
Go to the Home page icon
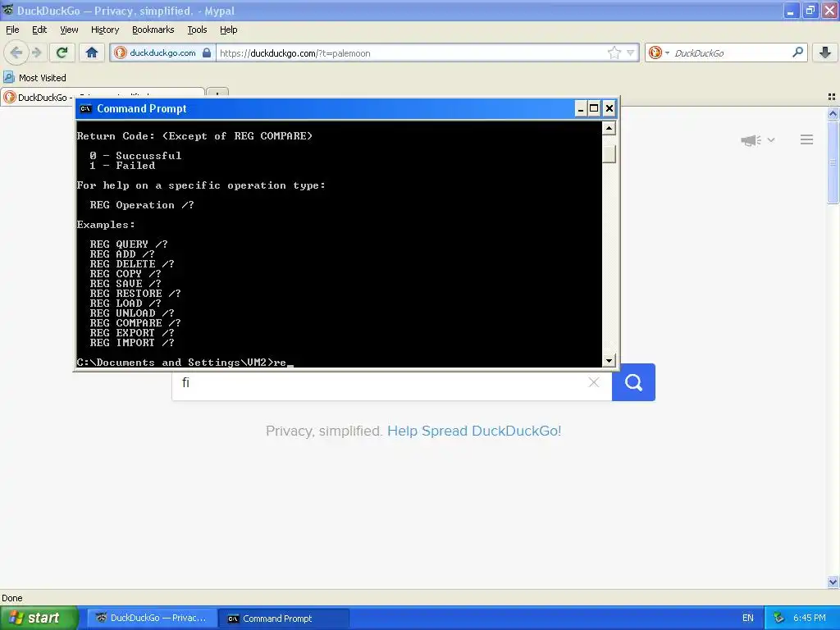point(92,52)
